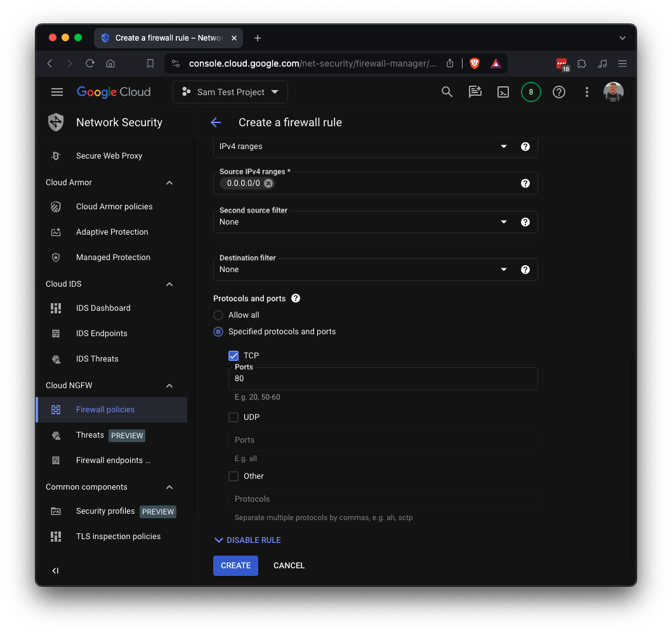Click the CANCEL button
Image resolution: width=672 pixels, height=633 pixels.
click(289, 565)
